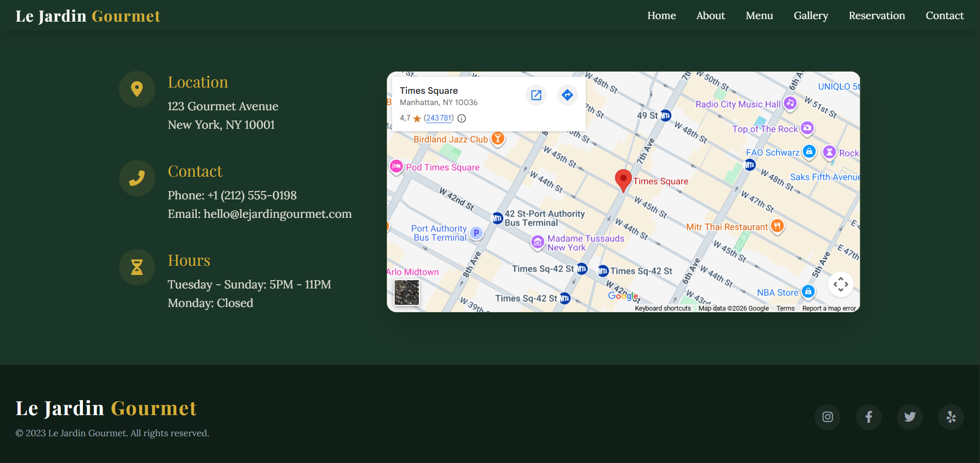Open the Reservation nav item
Screen dimensions: 980x463
(x=877, y=15)
